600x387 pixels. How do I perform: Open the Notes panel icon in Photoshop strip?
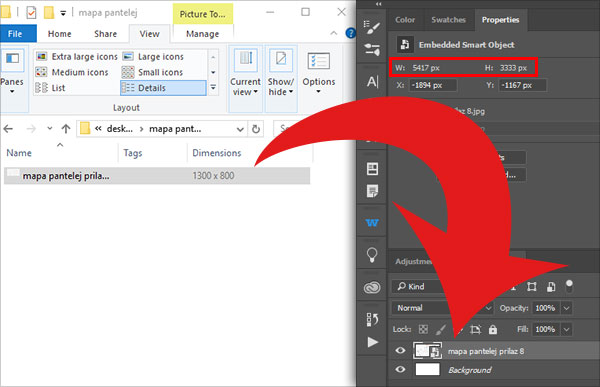click(x=372, y=191)
